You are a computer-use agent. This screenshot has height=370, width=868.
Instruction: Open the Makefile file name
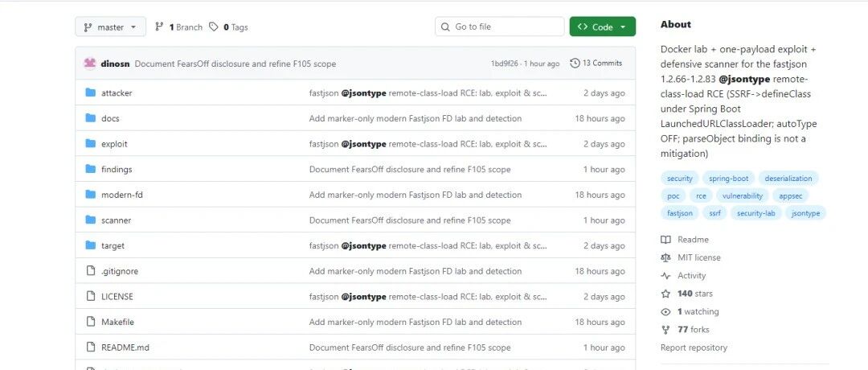117,323
